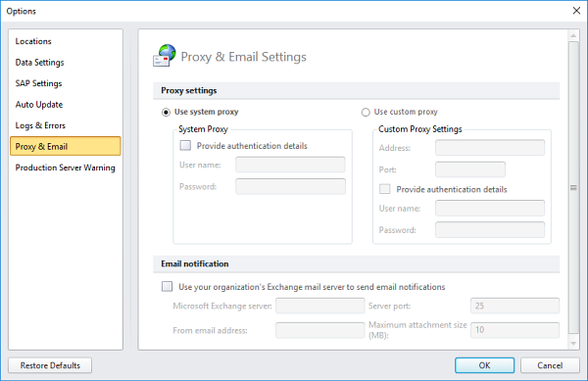The height and width of the screenshot is (381, 588).
Task: Click the Server port field showing 25
Action: 514,306
